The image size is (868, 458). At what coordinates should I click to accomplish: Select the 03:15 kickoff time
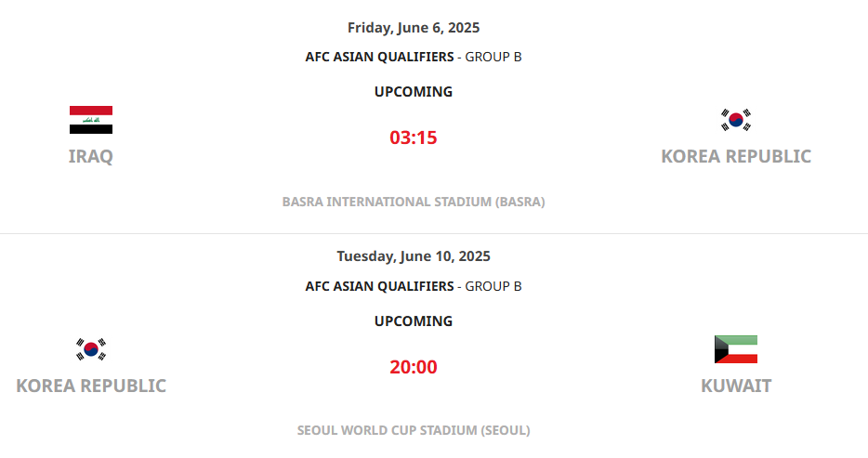pos(414,137)
